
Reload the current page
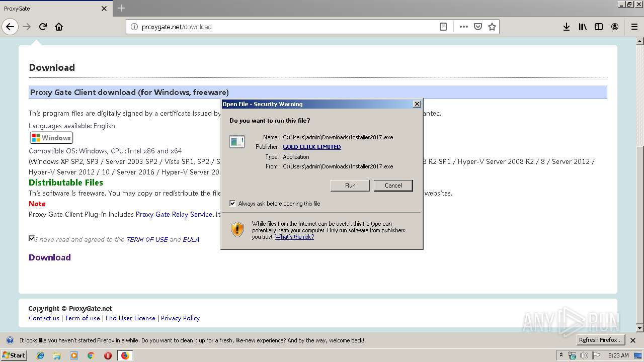43,27
